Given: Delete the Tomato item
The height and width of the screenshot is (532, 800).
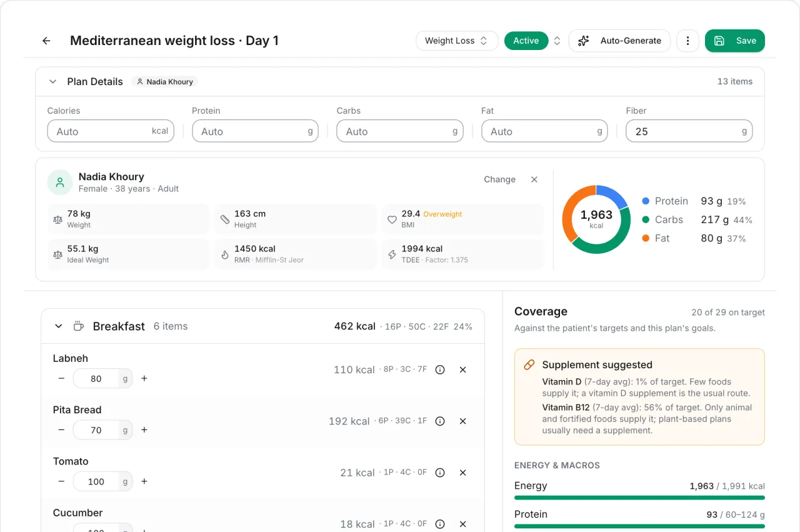Looking at the screenshot, I should 463,473.
